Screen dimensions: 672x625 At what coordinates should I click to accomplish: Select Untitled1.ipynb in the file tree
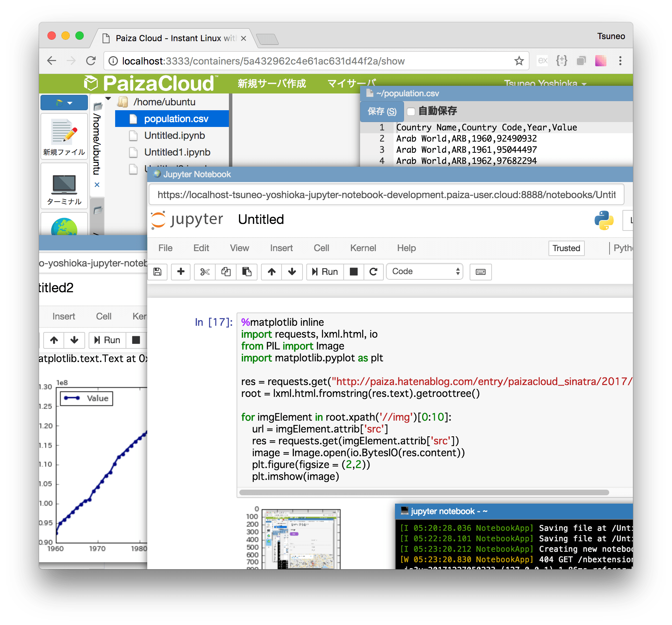tap(177, 152)
